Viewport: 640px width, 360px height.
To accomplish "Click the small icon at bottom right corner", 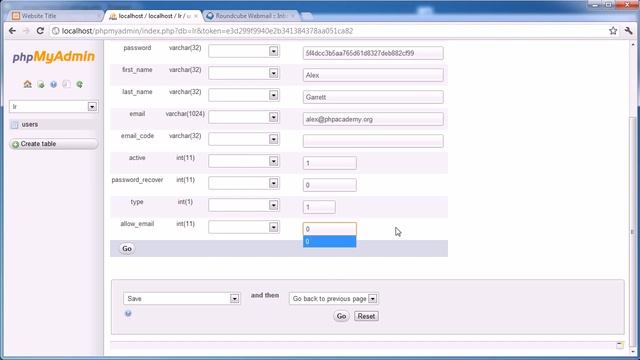I will click(x=620, y=345).
